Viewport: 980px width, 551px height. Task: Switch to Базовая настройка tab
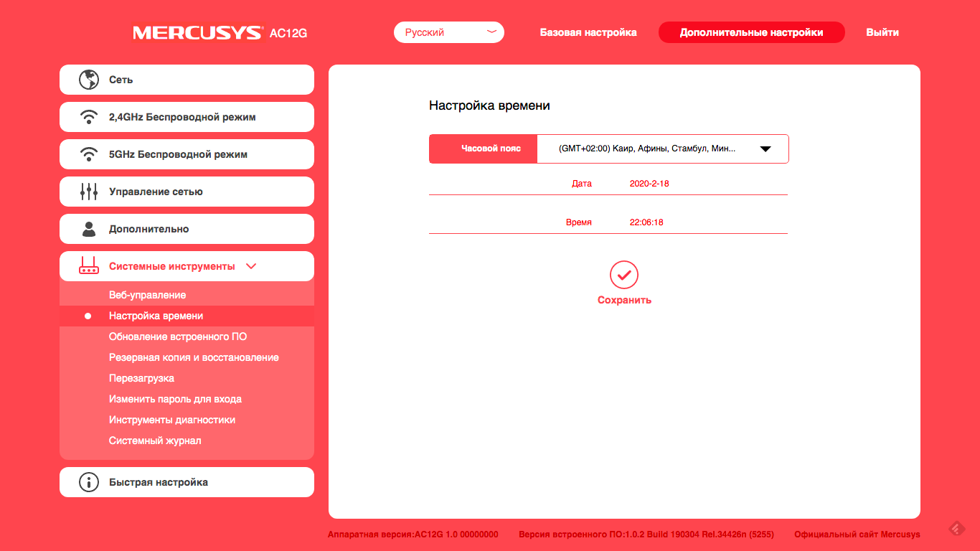(588, 32)
